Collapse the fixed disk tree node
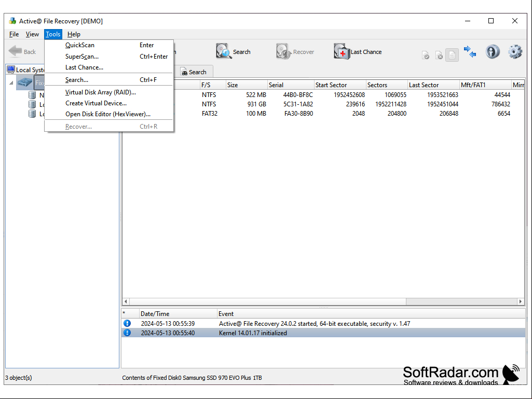 coord(11,83)
